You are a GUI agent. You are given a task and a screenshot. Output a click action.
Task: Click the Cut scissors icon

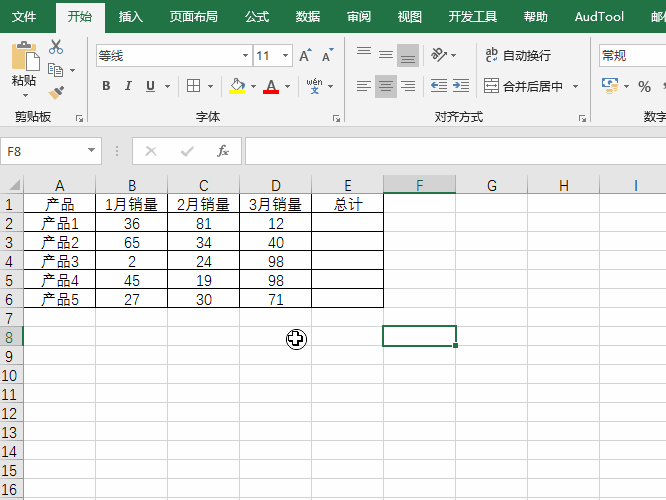coord(56,47)
